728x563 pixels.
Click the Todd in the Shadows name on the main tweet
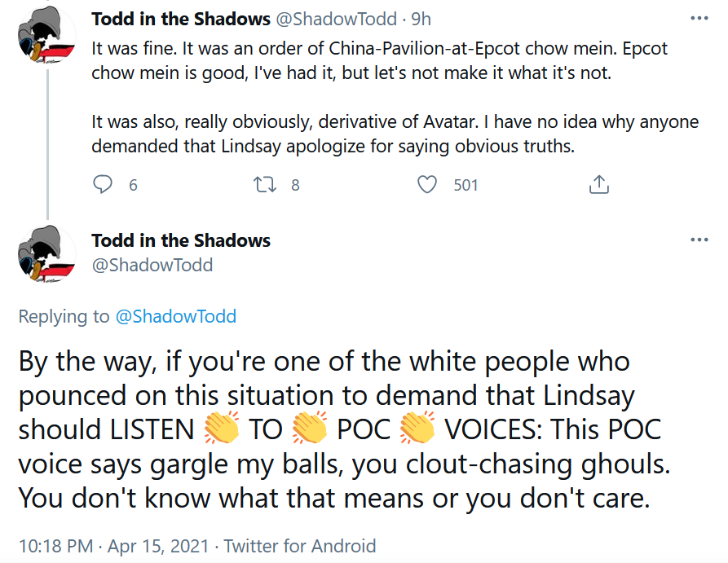[181, 240]
